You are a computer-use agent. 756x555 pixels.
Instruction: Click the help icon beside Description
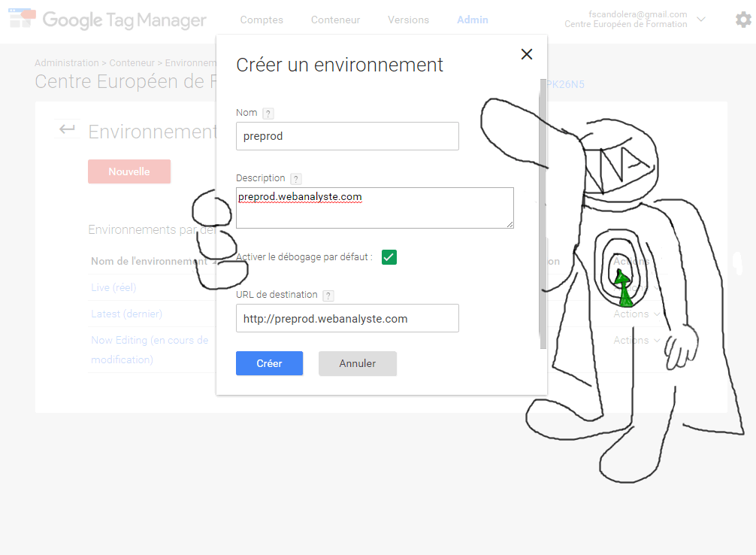tap(295, 179)
